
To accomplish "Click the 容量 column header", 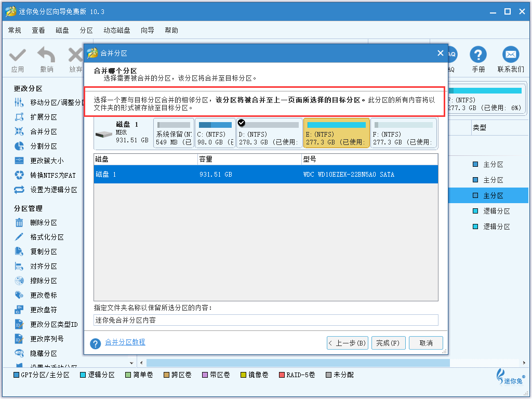I will [249, 159].
